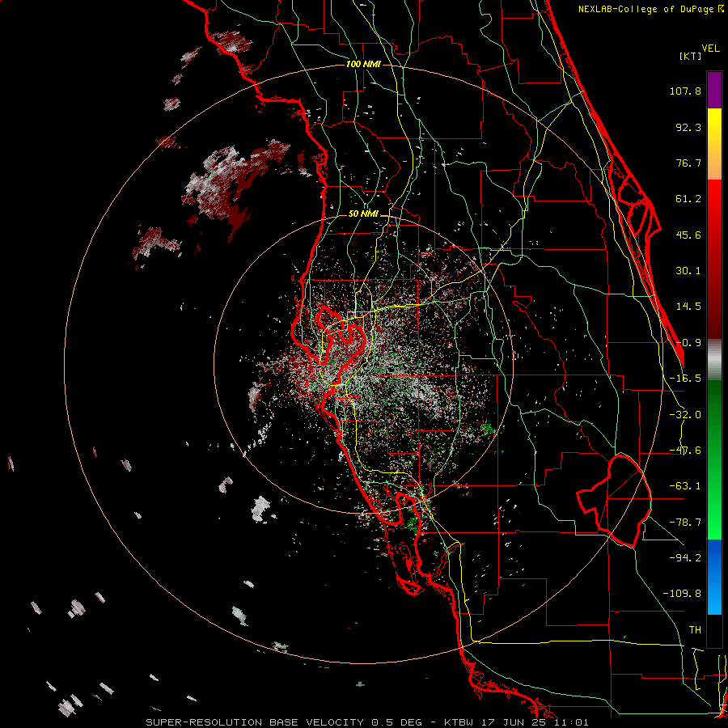Pick the gray near-zero segment of color bar
This screenshot has width=728, height=728.
(x=714, y=360)
